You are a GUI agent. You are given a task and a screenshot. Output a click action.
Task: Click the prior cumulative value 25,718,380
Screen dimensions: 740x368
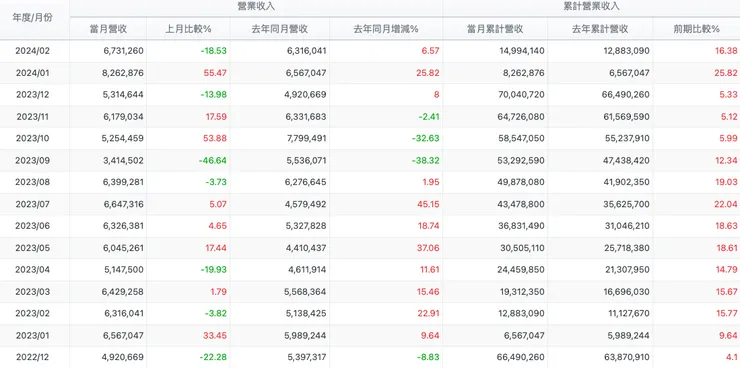[627, 248]
